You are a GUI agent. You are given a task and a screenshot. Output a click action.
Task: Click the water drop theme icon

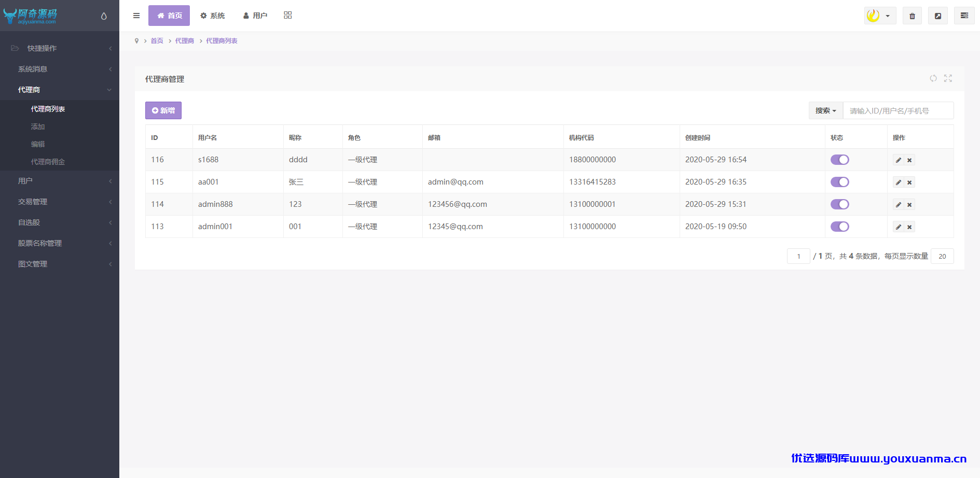click(104, 16)
